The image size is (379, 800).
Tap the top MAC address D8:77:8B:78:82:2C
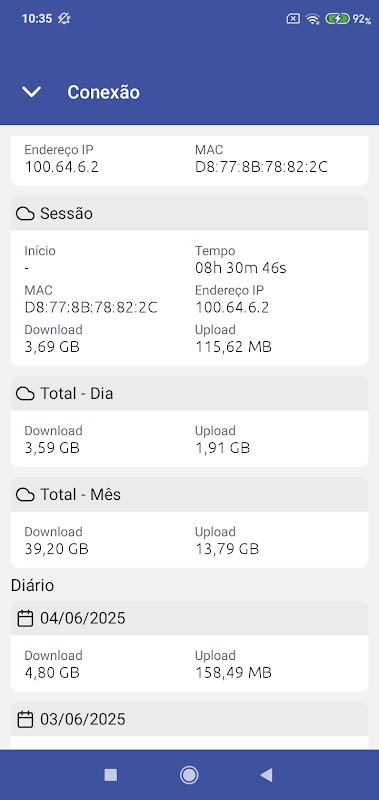[x=261, y=167]
